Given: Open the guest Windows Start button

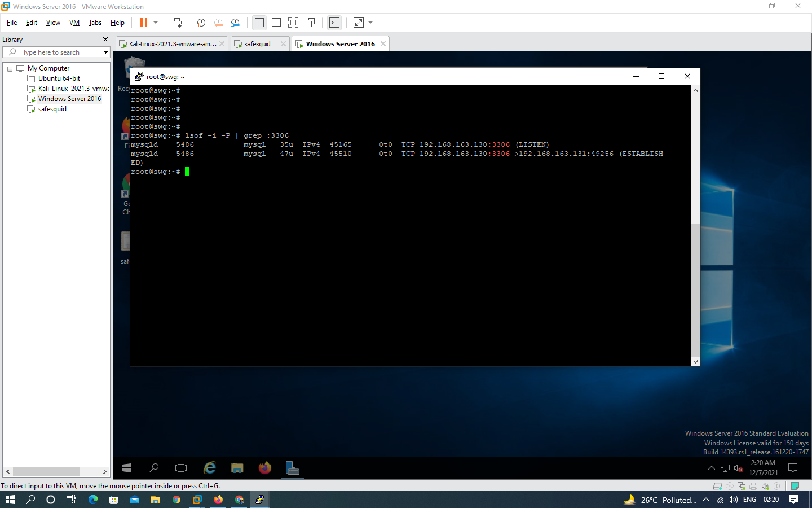Looking at the screenshot, I should pyautogui.click(x=127, y=468).
